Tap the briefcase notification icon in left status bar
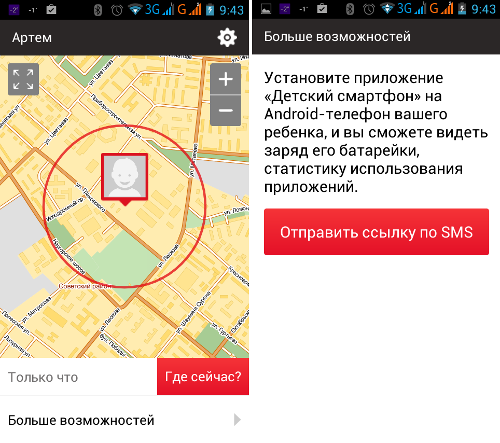The height and width of the screenshot is (443, 500). point(51,9)
